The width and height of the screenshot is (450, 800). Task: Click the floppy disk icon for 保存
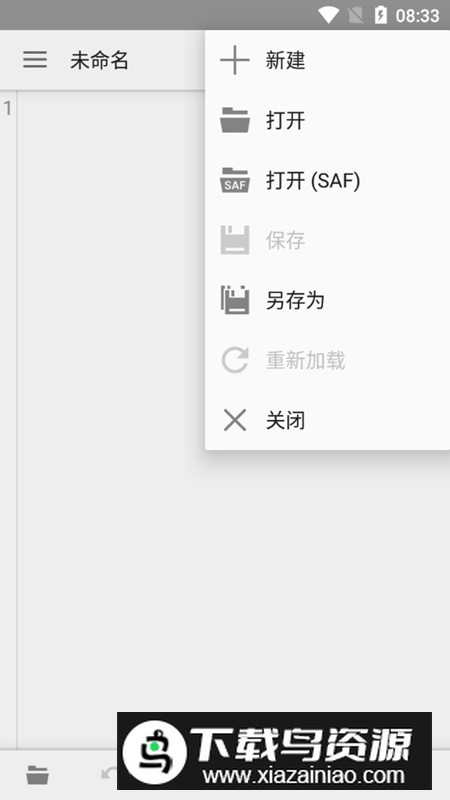235,240
